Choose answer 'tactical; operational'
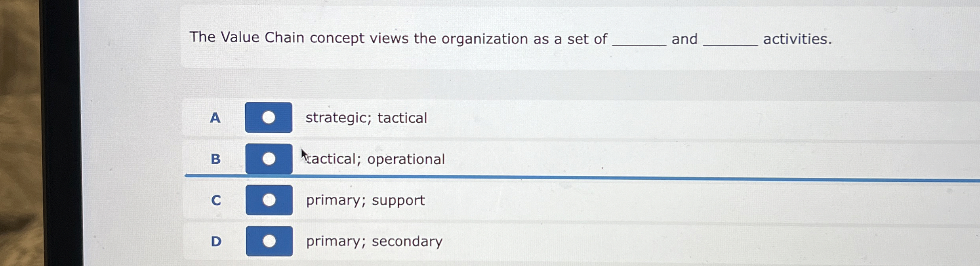The image size is (980, 266). tap(269, 159)
